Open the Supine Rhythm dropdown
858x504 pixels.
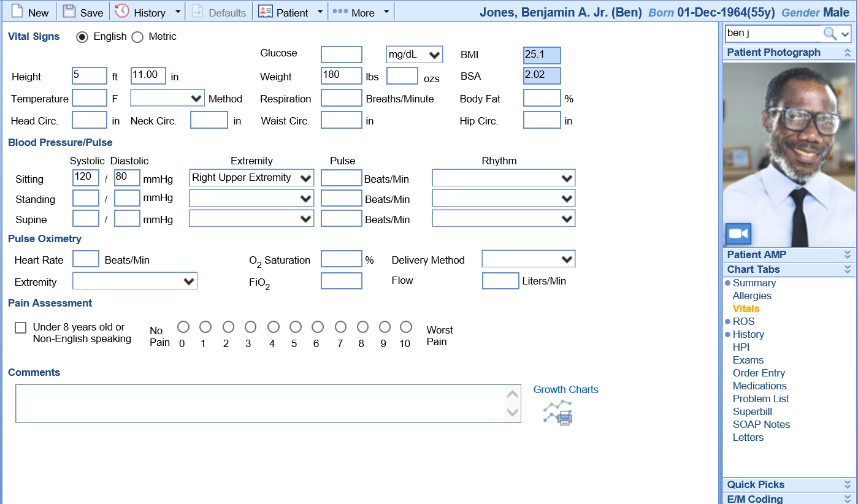[504, 218]
